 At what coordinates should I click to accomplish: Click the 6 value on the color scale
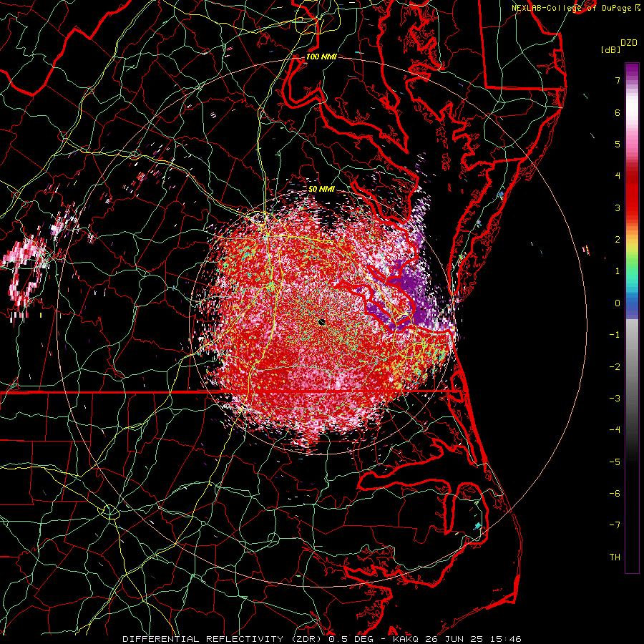tap(618, 112)
